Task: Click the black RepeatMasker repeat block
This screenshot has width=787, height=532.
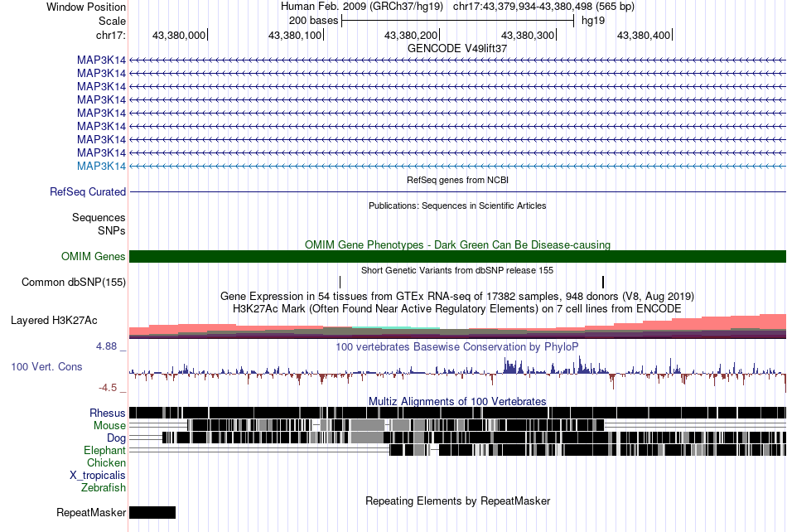Action: coord(152,512)
